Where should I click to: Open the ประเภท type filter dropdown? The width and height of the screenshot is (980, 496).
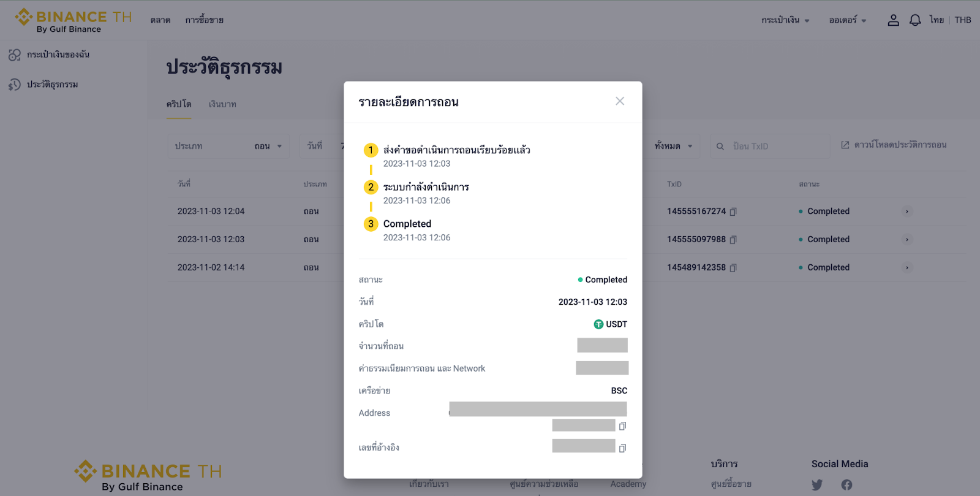pos(228,146)
